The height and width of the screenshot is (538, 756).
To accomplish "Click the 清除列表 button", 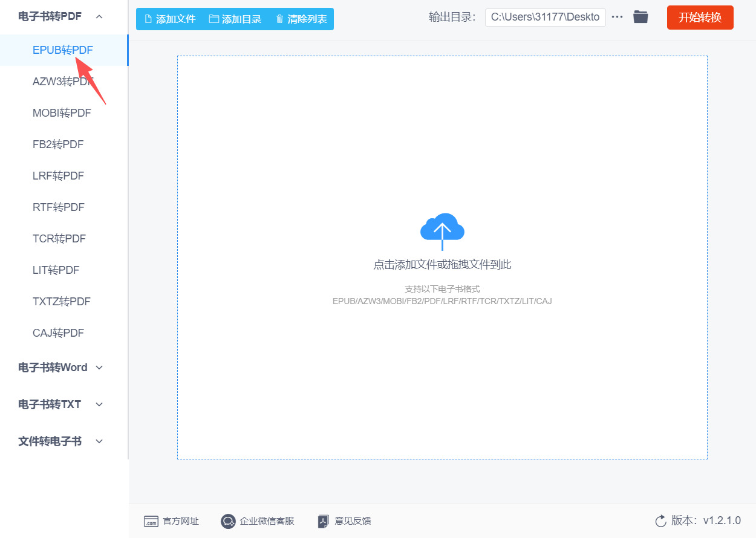I will click(301, 19).
